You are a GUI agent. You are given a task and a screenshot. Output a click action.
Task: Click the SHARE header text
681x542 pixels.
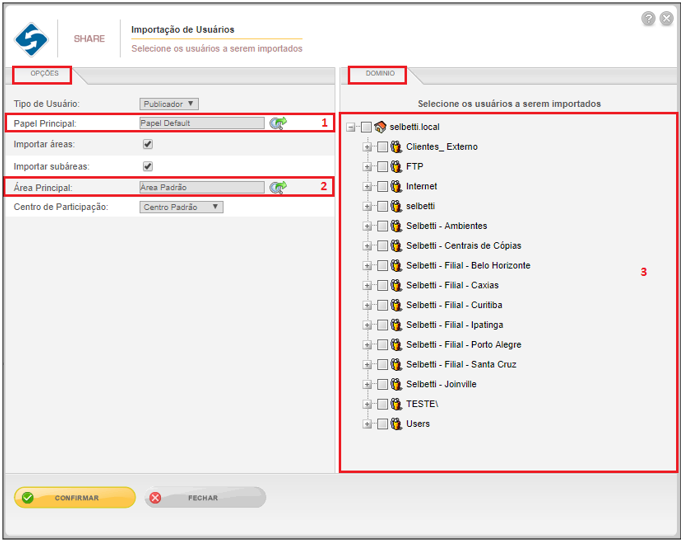click(x=89, y=39)
